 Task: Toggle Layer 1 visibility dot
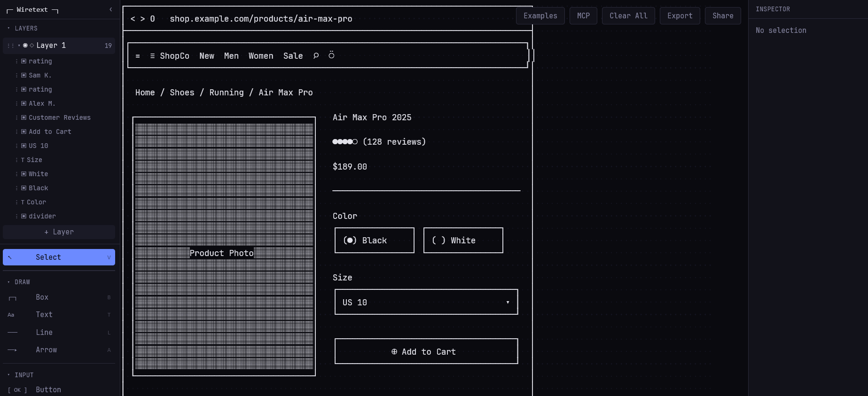pyautogui.click(x=25, y=46)
